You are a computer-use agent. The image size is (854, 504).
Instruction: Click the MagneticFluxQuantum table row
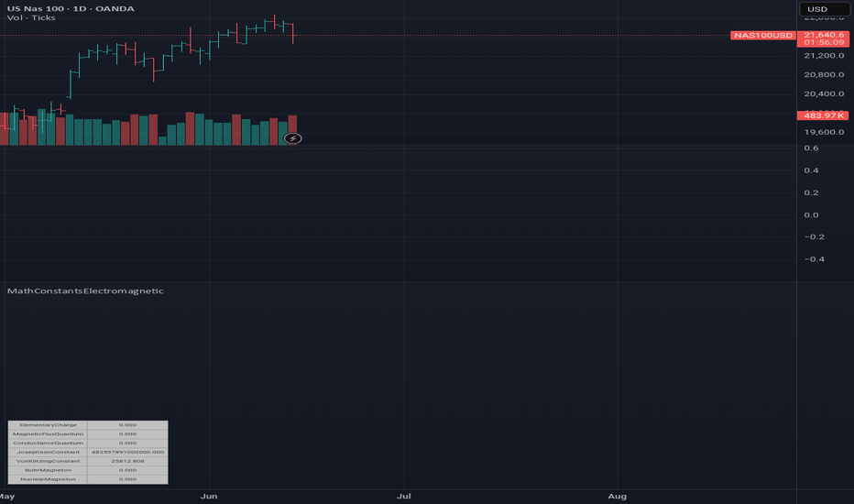point(88,434)
